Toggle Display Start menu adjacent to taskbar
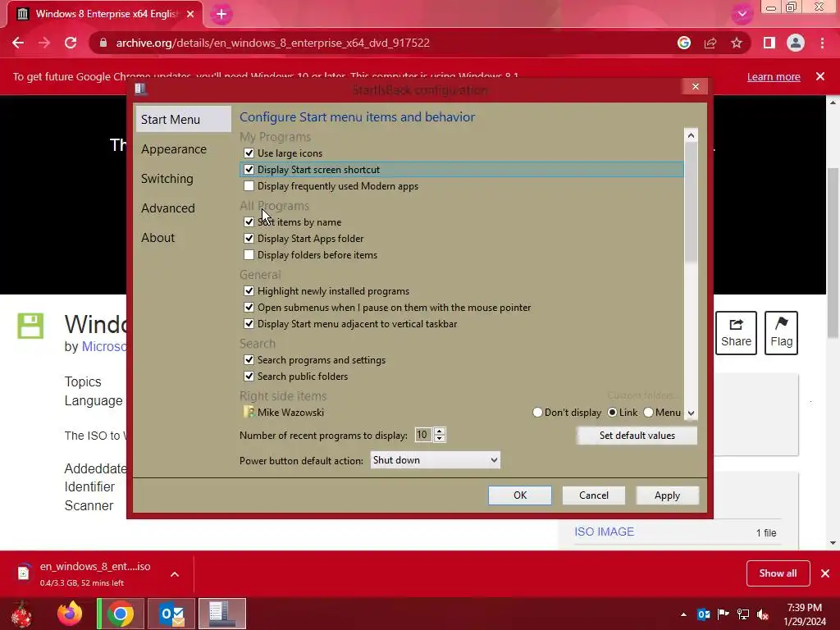 click(x=249, y=323)
